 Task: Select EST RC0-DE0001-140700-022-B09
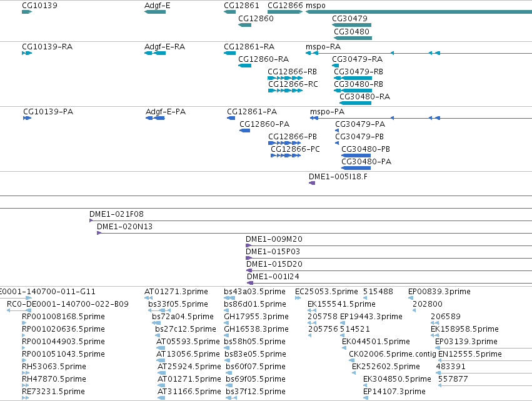[x=19, y=310]
